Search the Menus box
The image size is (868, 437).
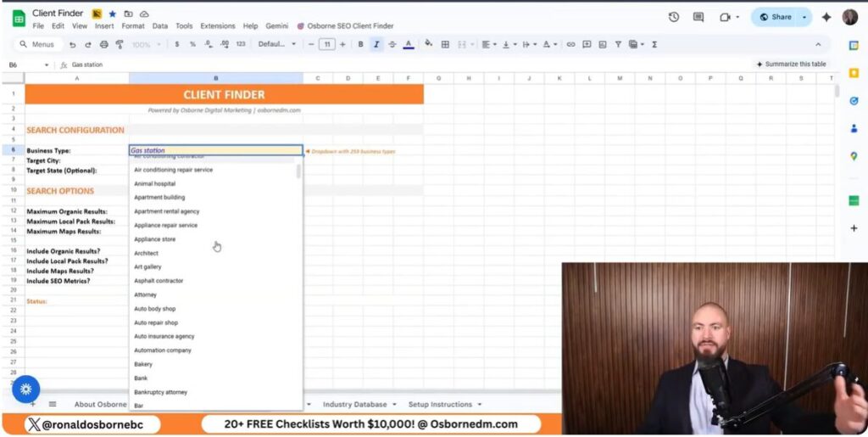pyautogui.click(x=37, y=44)
